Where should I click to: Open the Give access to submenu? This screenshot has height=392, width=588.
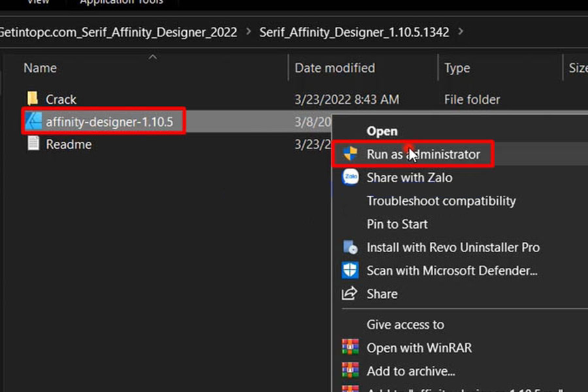[x=405, y=325]
